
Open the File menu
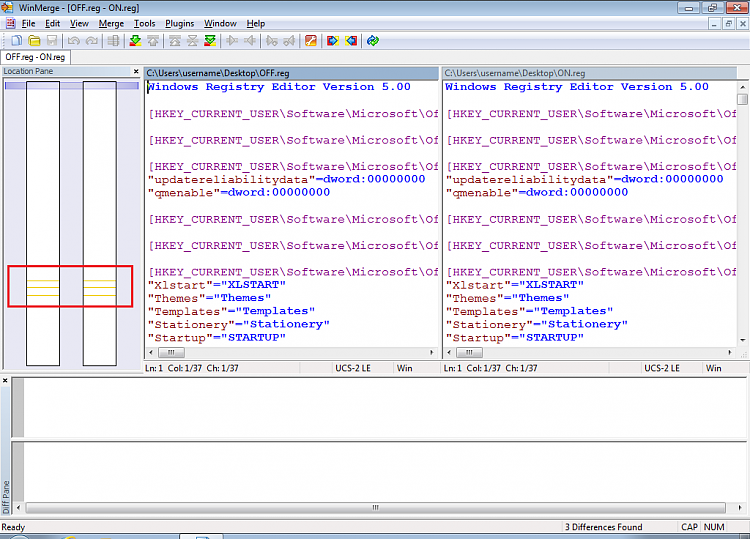click(28, 23)
